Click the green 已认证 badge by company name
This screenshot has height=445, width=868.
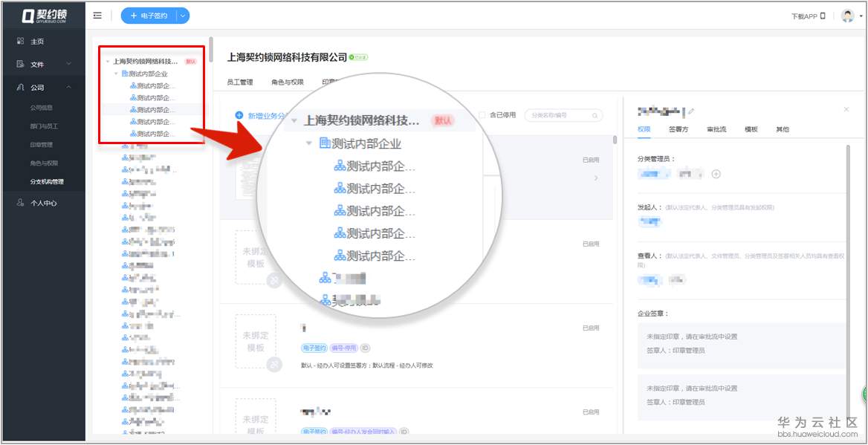coord(359,57)
